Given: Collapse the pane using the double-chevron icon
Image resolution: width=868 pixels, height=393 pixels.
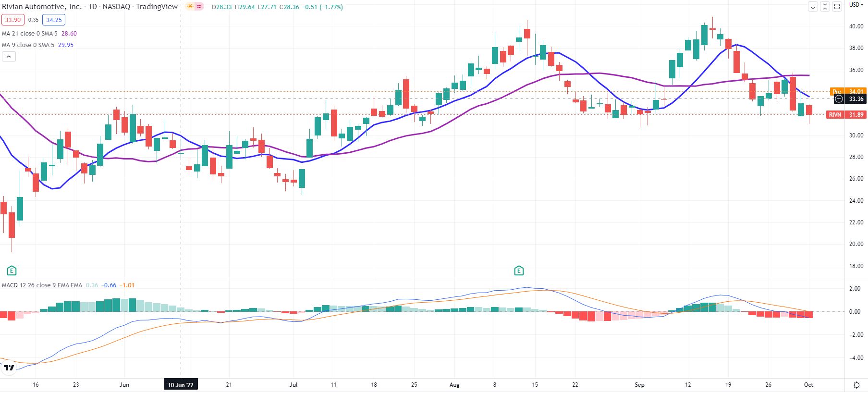Looking at the screenshot, I should click(825, 7).
